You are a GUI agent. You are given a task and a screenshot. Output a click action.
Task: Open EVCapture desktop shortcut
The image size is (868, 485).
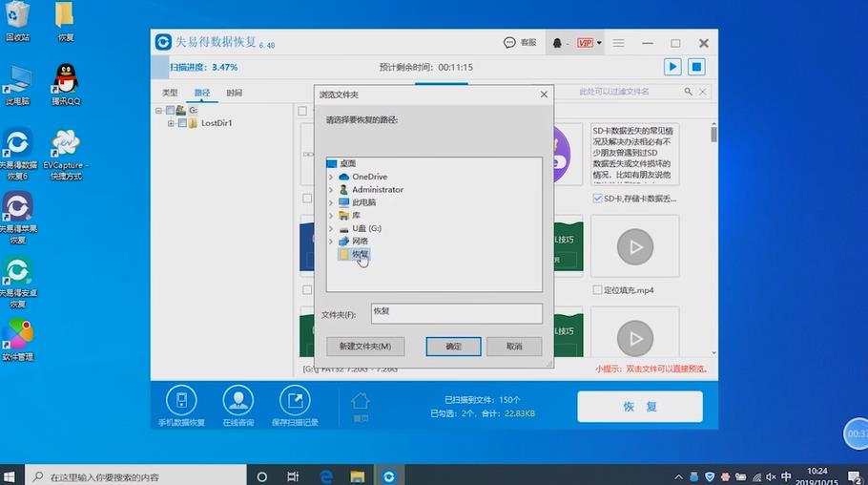click(66, 154)
